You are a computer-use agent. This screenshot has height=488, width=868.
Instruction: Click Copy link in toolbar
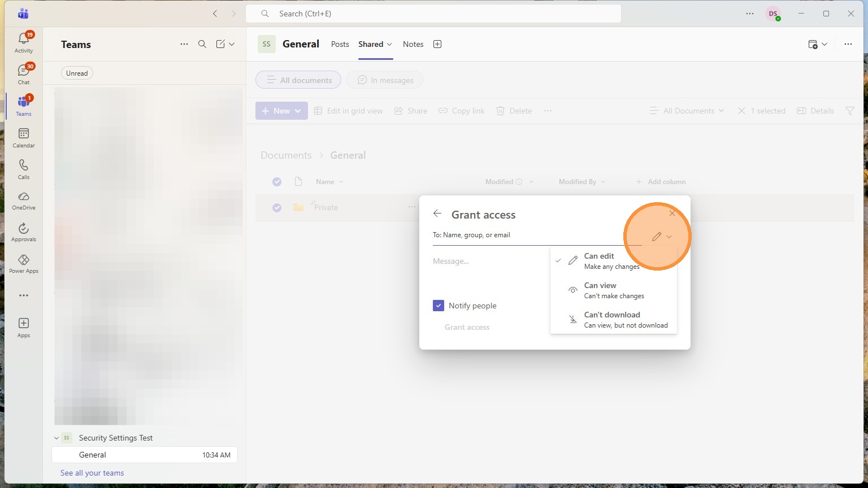point(462,111)
